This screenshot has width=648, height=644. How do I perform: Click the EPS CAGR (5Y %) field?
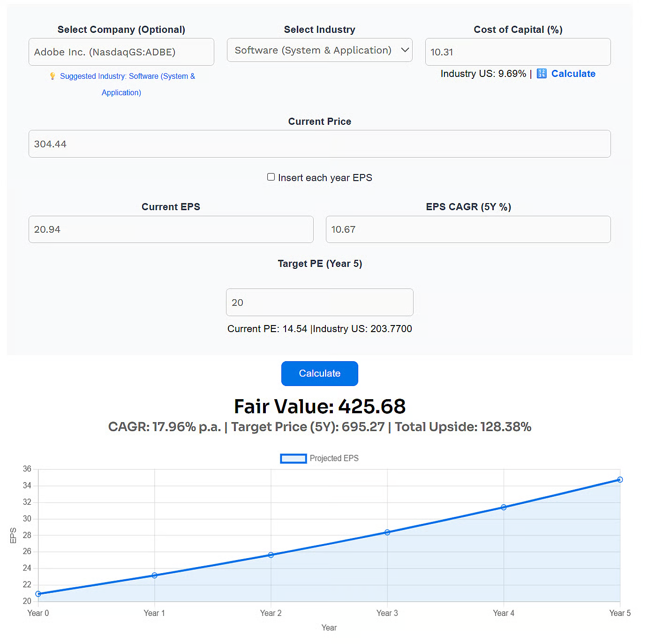point(467,229)
